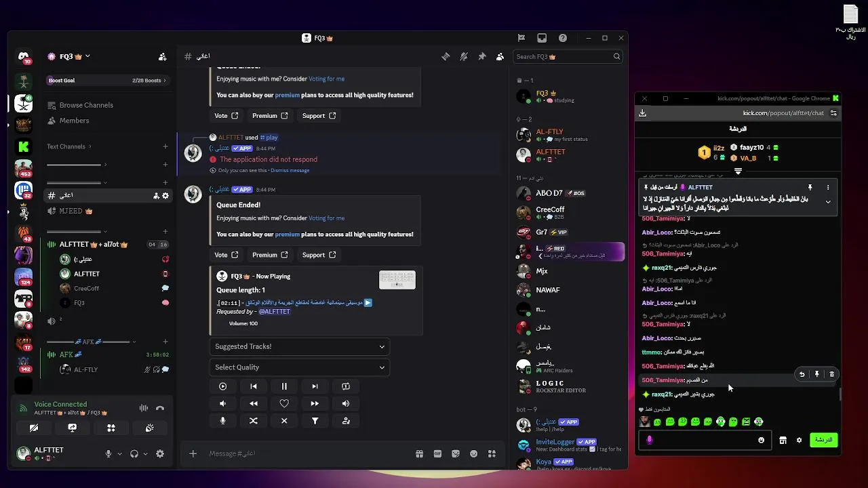Stop music with the X button
Screen dimensions: 868x488
coord(284,421)
